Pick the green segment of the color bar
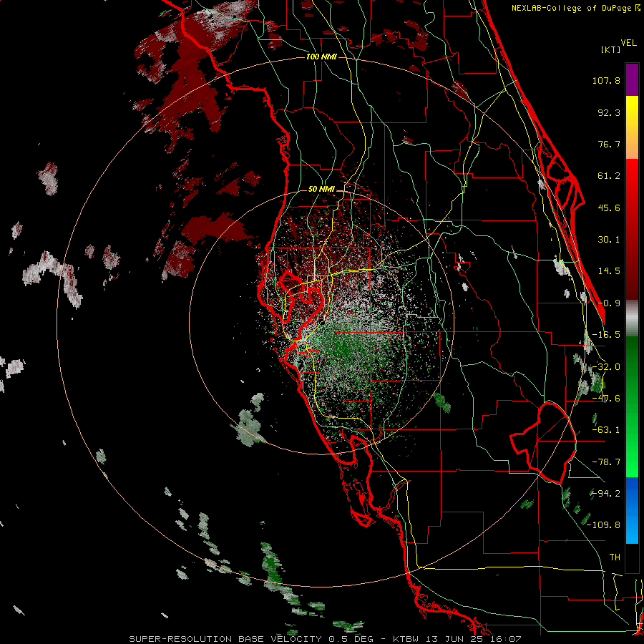 632,406
